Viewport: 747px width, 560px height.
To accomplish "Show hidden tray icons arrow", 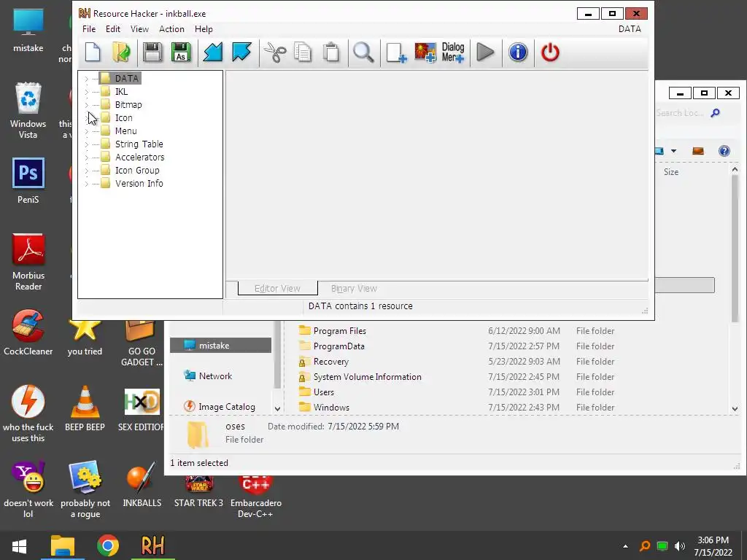I will 625,546.
